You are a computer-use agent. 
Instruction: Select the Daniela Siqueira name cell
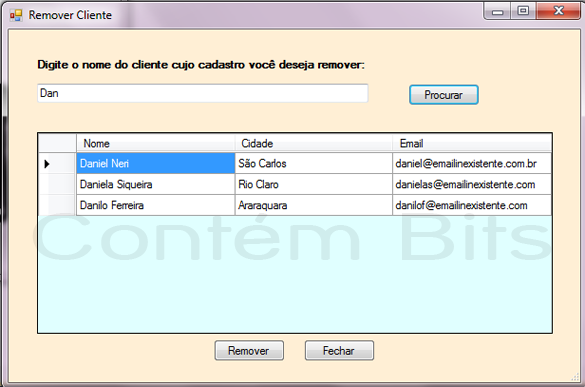[156, 184]
